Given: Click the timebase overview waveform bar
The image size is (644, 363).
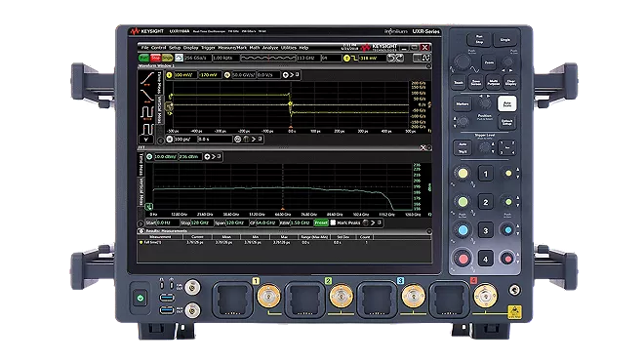Looking at the screenshot, I should 267,58.
